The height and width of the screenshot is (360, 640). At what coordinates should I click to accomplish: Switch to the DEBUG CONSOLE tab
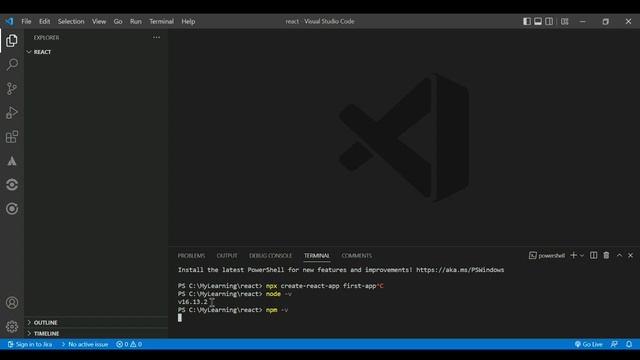[271, 256]
